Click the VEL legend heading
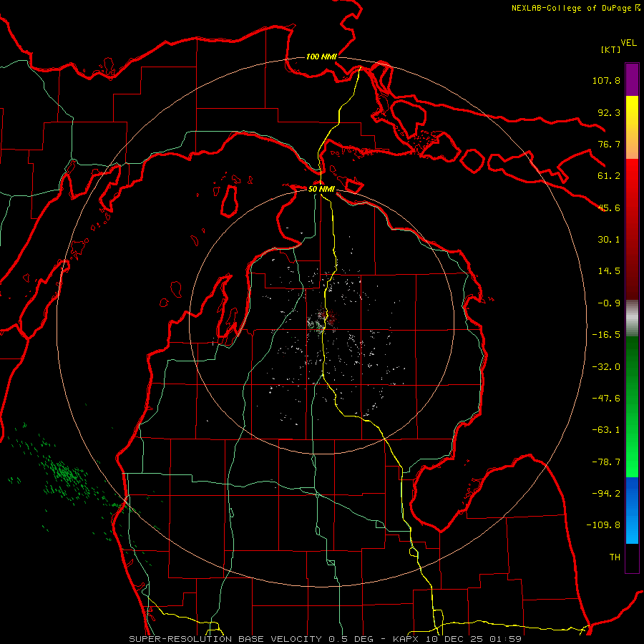Image resolution: width=644 pixels, height=644 pixels. [629, 43]
